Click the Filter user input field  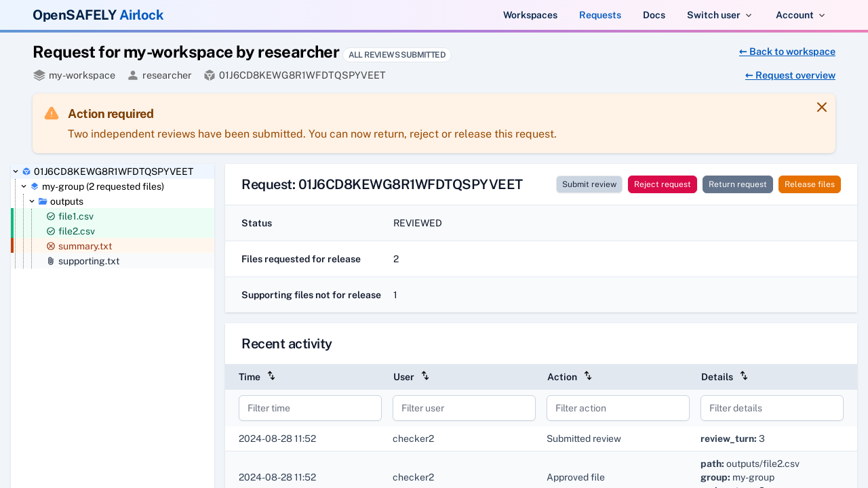pos(464,407)
